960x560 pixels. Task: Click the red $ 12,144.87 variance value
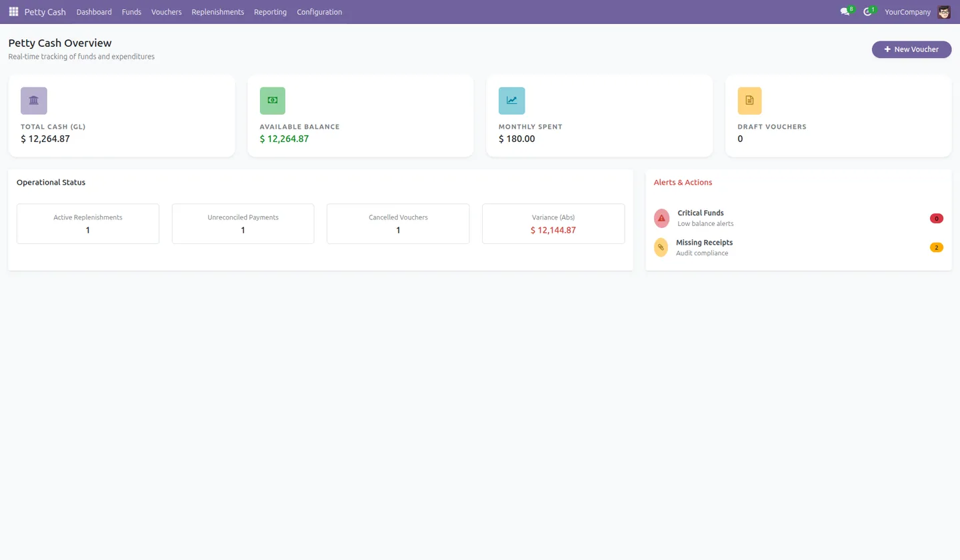click(x=553, y=230)
